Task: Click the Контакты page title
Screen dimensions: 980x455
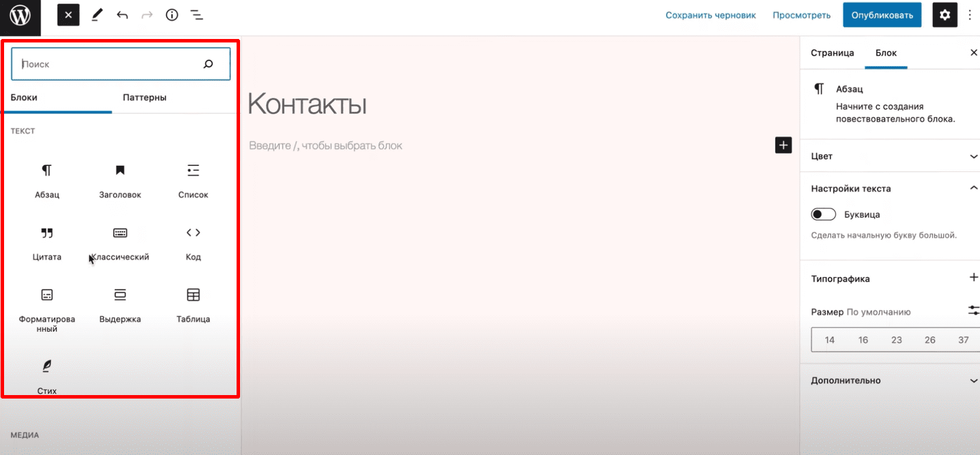Action: (x=307, y=104)
